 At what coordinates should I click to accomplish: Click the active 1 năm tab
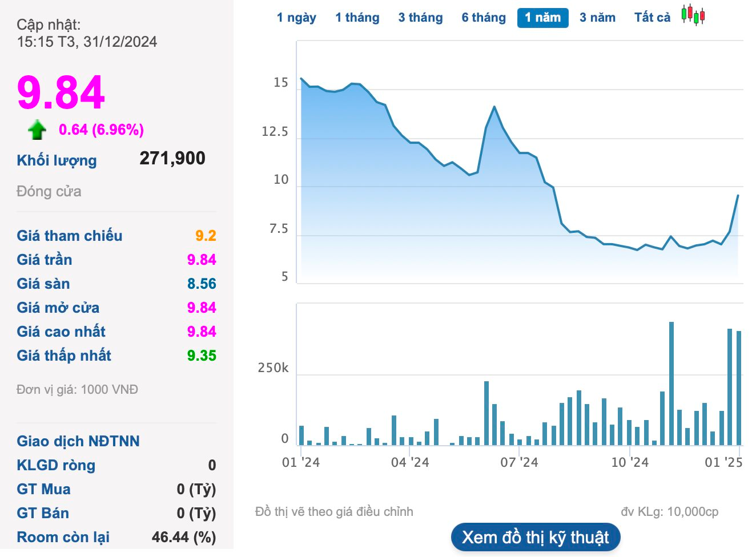point(542,18)
